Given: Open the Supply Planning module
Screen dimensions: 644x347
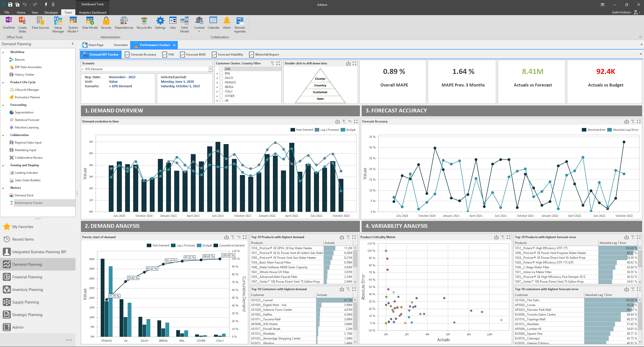Looking at the screenshot, I should 26,302.
